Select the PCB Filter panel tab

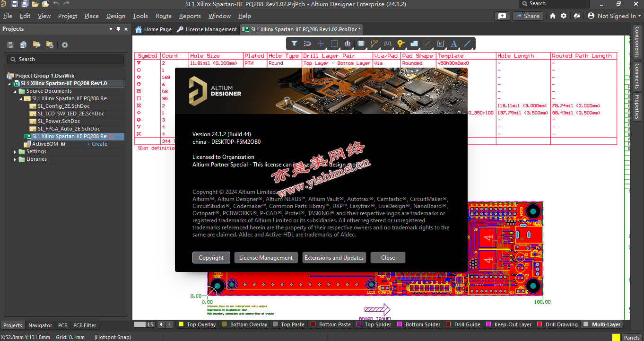(x=85, y=325)
